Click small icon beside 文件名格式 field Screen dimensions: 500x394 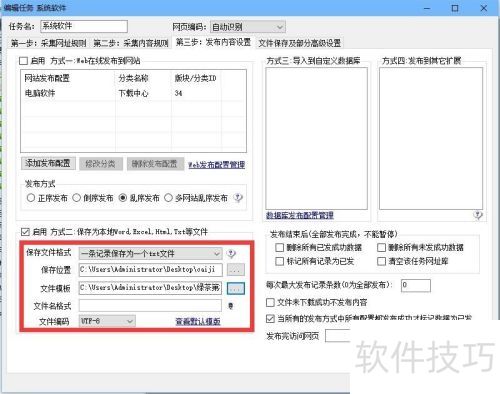click(x=230, y=306)
